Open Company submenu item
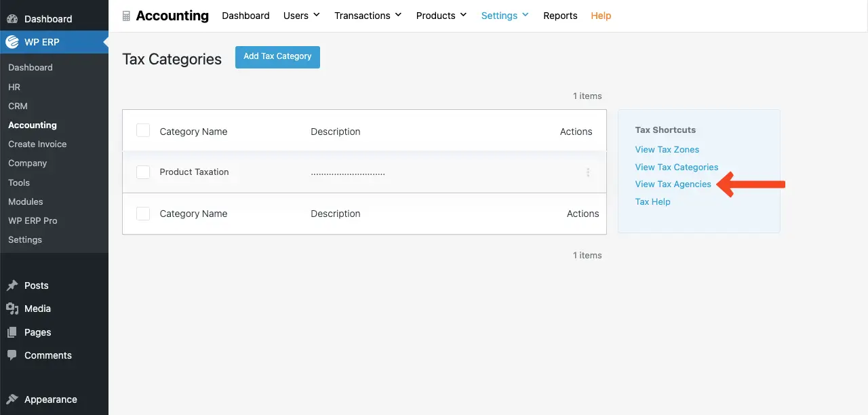 [28, 163]
